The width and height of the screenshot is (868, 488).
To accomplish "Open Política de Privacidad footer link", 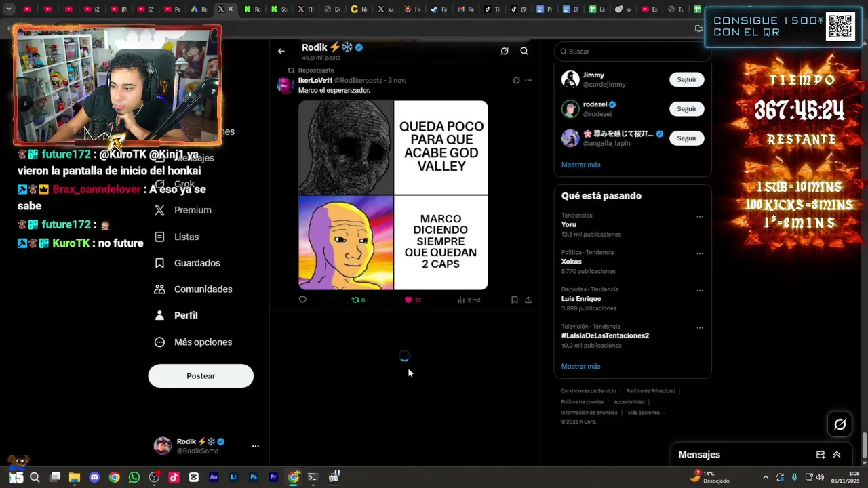I will coord(650,391).
